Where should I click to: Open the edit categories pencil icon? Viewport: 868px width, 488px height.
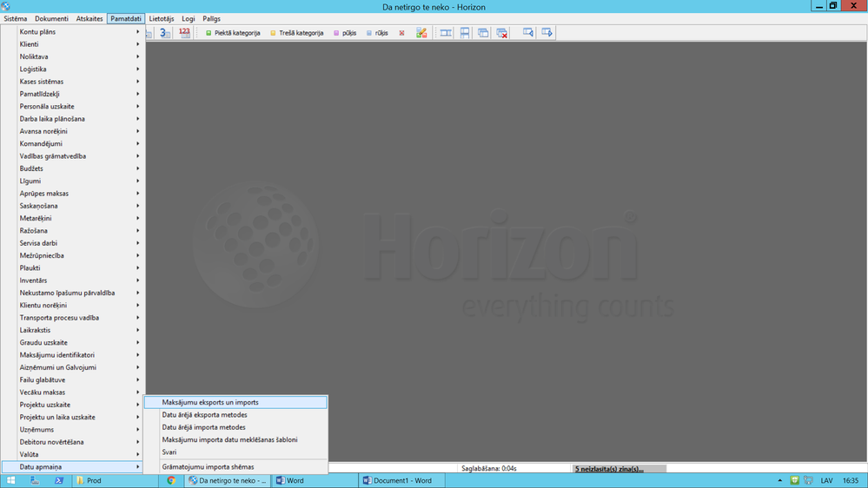tap(421, 33)
